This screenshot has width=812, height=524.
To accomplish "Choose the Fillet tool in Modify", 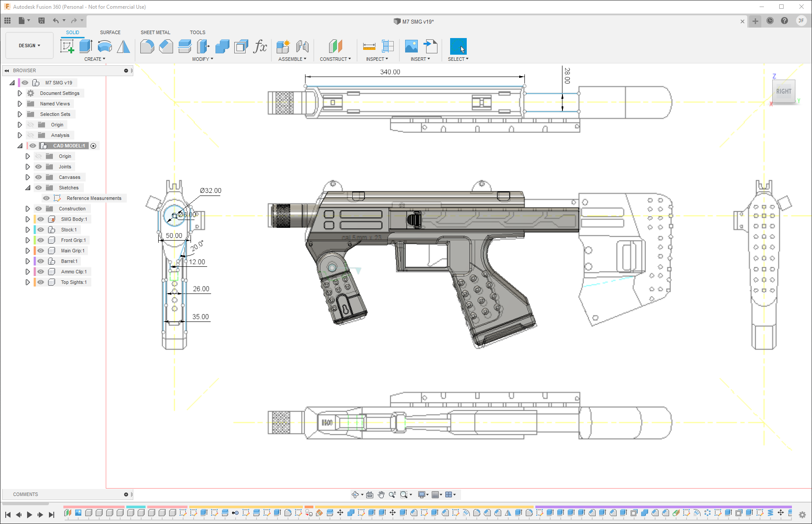I will tap(147, 46).
